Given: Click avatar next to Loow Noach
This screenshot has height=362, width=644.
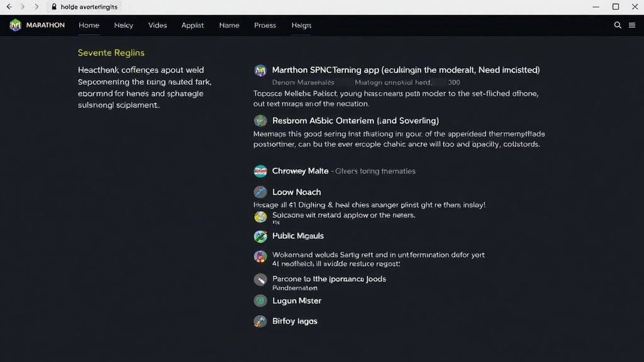Looking at the screenshot, I should pos(260,192).
